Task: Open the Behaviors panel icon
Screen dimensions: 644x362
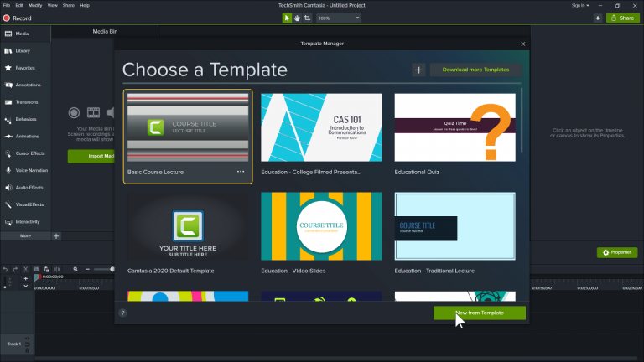Action: (x=8, y=120)
